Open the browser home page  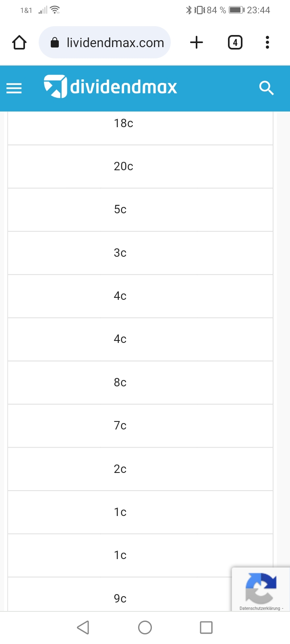(x=19, y=42)
